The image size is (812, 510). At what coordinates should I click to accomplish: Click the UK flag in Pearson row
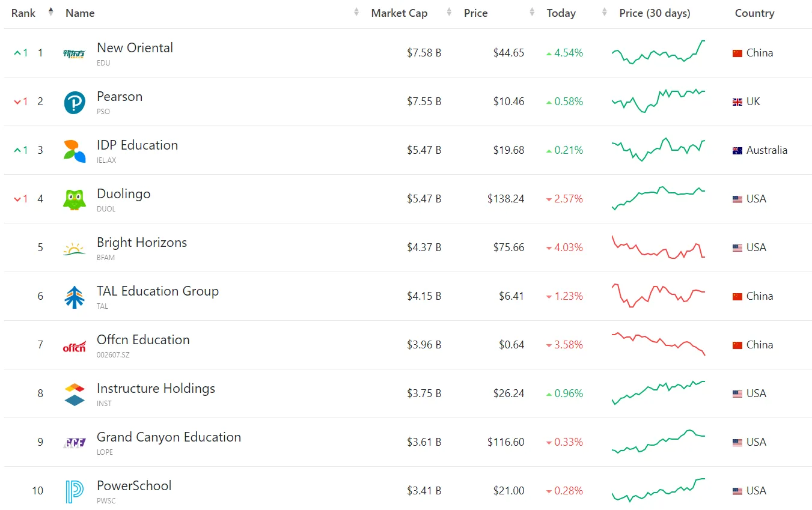[x=737, y=102]
